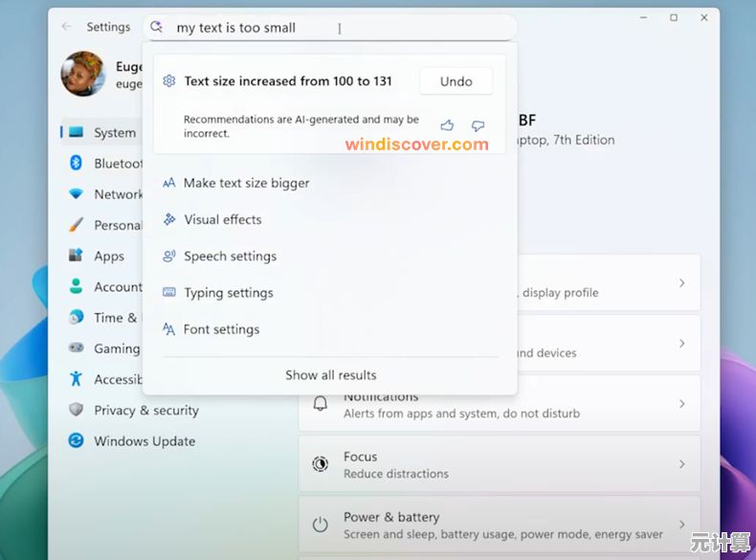Undo the text size increase

coord(456,81)
